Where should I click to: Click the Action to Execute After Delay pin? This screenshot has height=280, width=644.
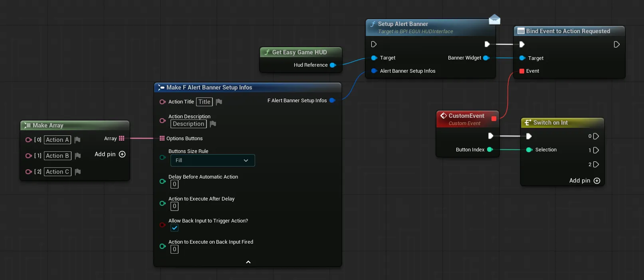pyautogui.click(x=162, y=203)
